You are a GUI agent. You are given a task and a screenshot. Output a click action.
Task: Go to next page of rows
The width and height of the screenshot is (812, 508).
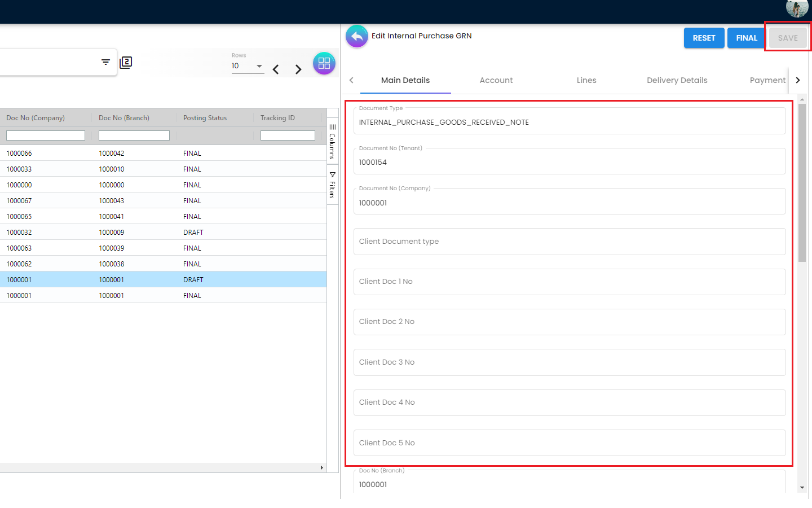(x=298, y=69)
